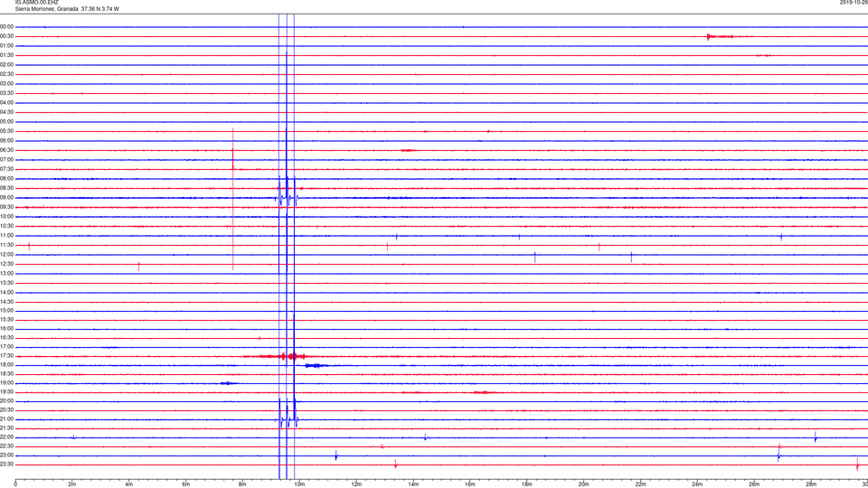Click the '04:00' time label
The height and width of the screenshot is (488, 868).
(x=7, y=102)
